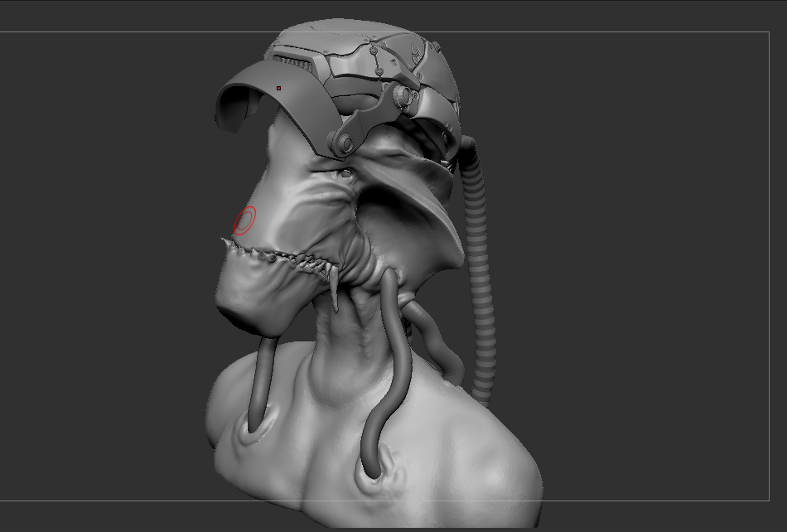The image size is (787, 532).
Task: Click the round hinge bolt of the visor
Action: click(345, 143)
